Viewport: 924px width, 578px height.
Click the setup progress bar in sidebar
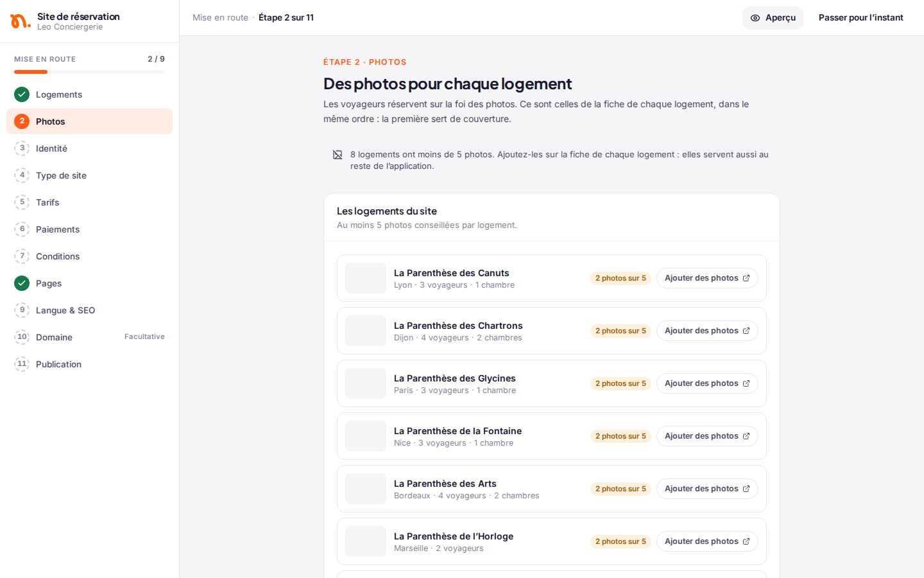pyautogui.click(x=89, y=72)
